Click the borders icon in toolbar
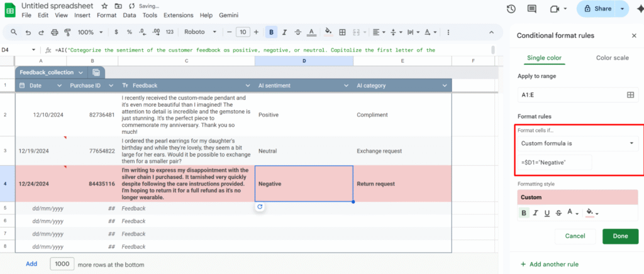 [x=342, y=32]
